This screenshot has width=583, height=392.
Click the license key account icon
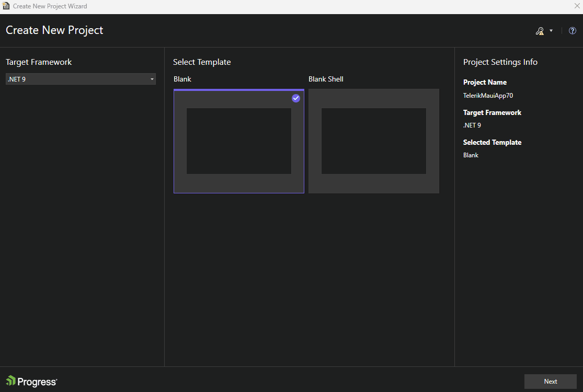(540, 31)
